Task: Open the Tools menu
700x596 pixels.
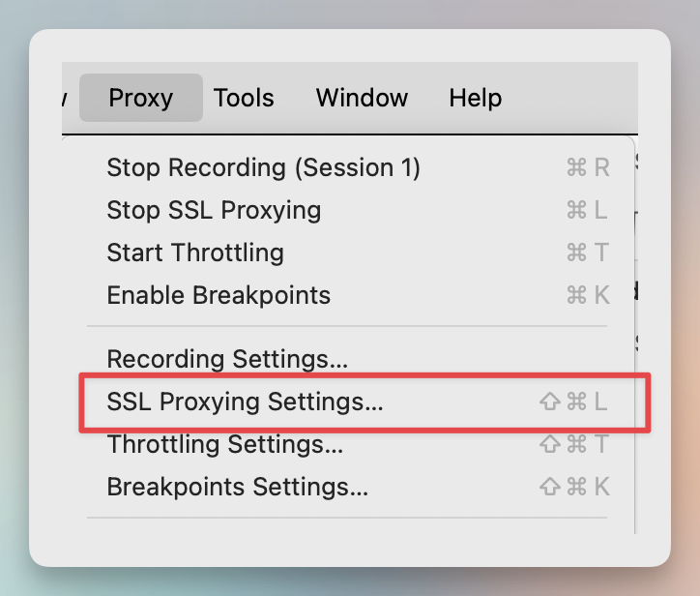Action: point(244,98)
